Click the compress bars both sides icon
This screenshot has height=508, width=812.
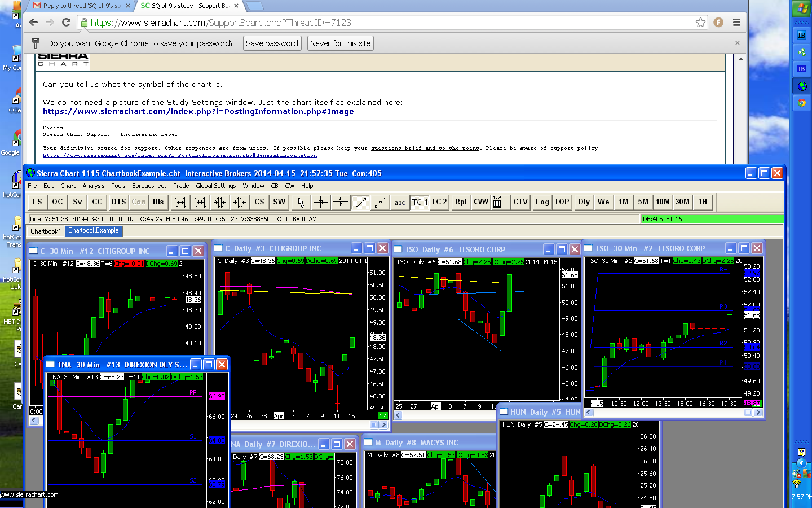(220, 202)
